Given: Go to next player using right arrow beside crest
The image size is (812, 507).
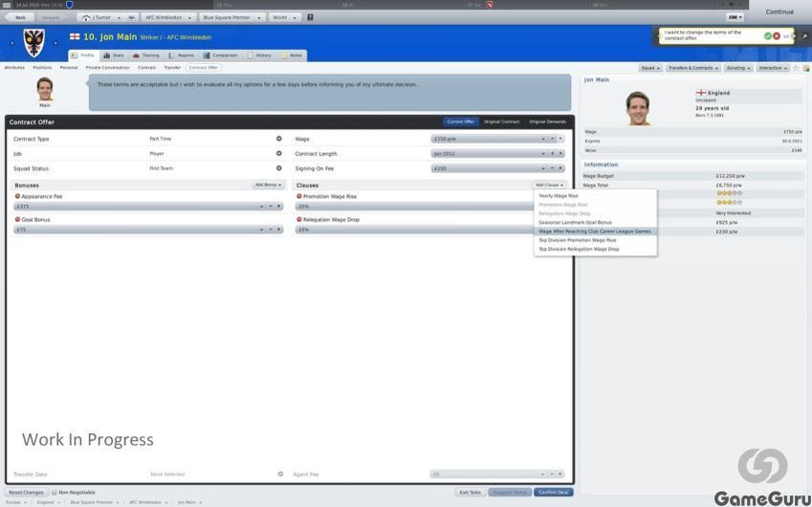Looking at the screenshot, I should click(x=55, y=43).
